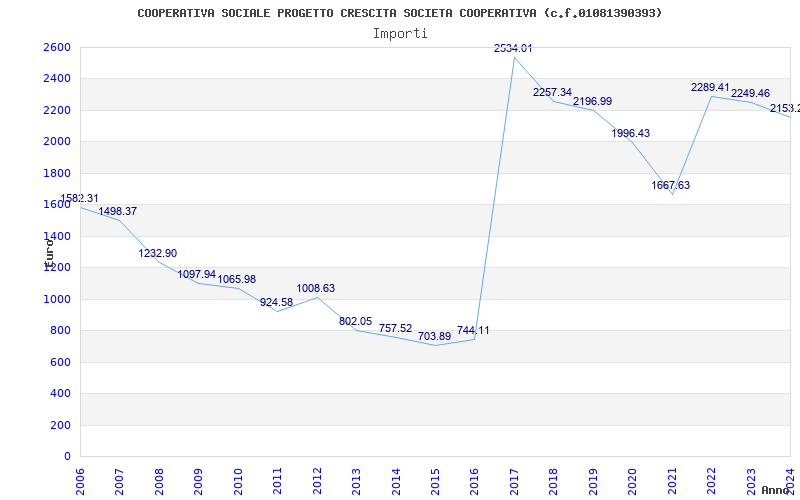Click year 2017 on the x-axis

coord(514,482)
